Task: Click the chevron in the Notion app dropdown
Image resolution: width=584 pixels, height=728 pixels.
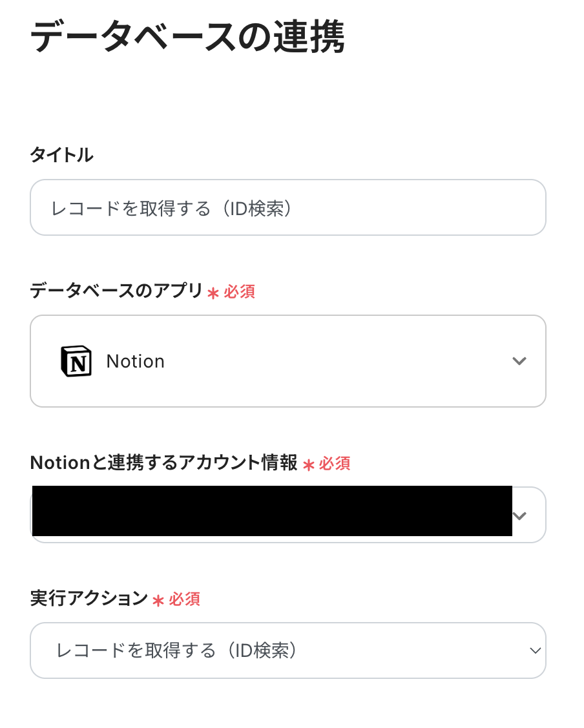Action: 519,361
